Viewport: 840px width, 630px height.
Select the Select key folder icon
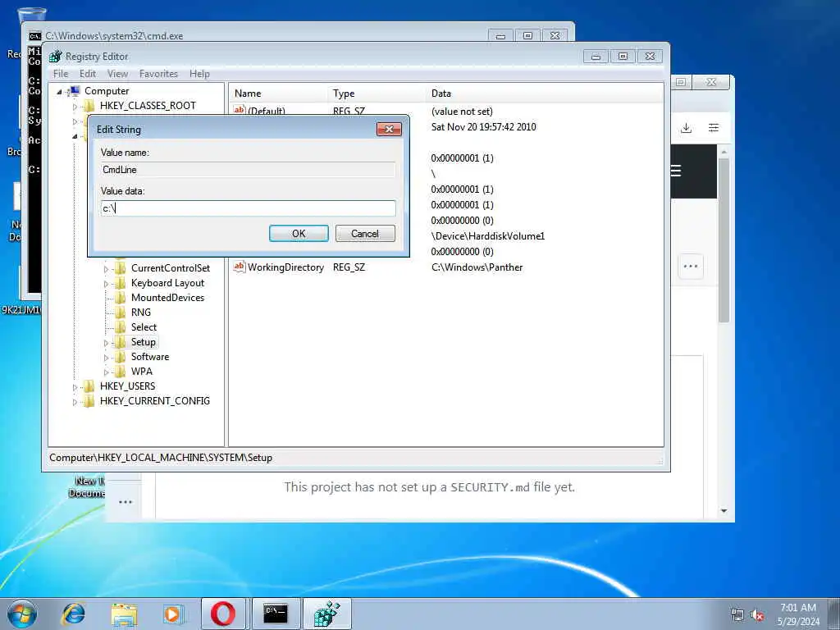121,326
